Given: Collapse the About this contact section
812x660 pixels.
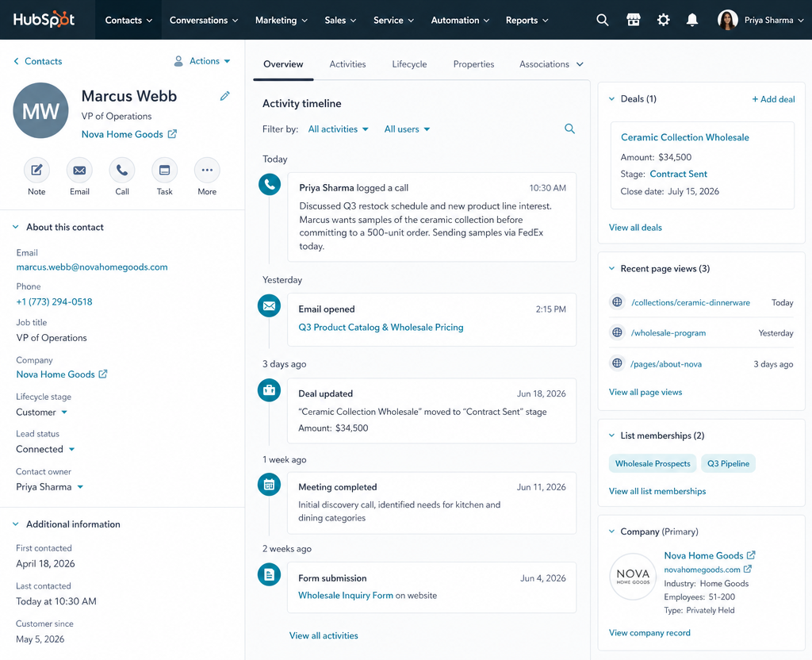Looking at the screenshot, I should coord(16,227).
